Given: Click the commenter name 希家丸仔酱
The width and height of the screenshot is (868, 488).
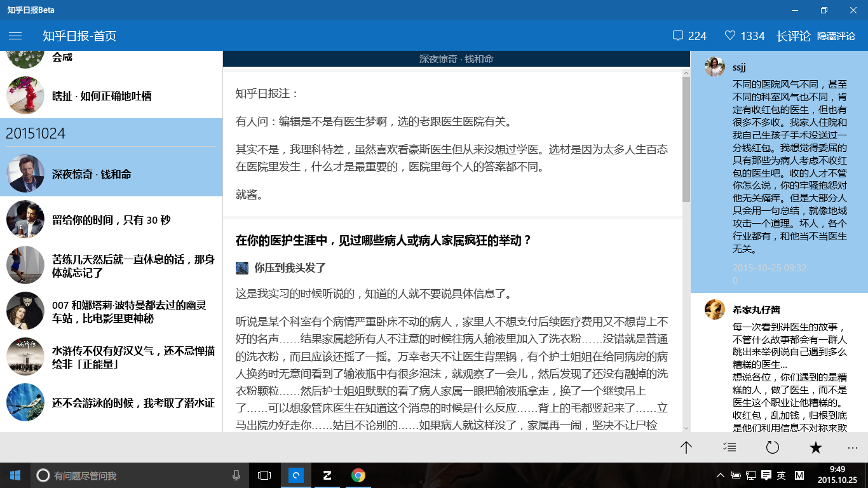Looking at the screenshot, I should (756, 309).
